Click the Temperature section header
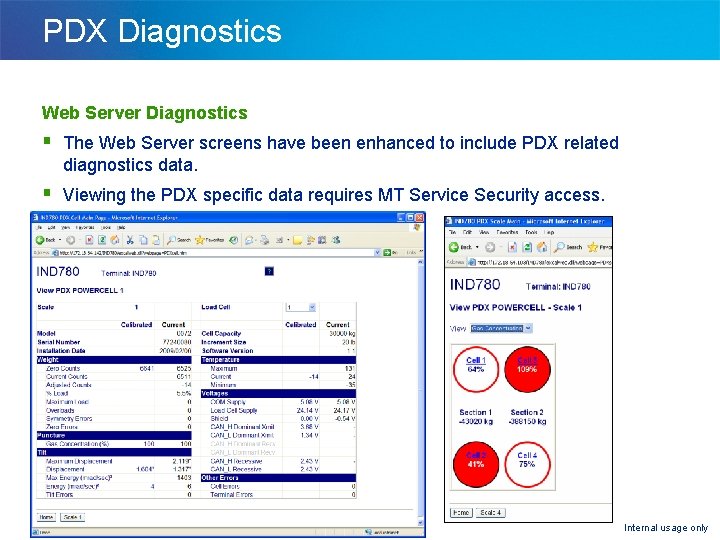 pyautogui.click(x=278, y=360)
